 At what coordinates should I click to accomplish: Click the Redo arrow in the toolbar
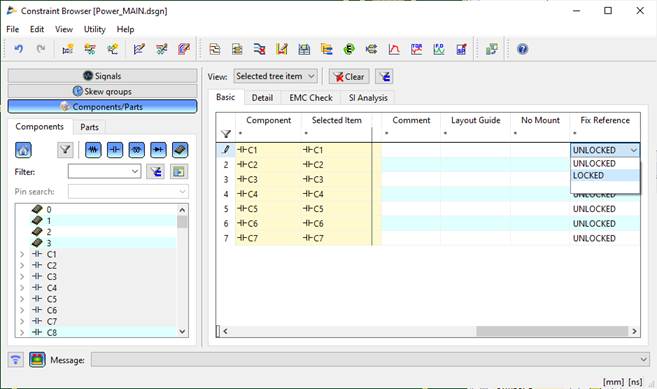[41, 49]
